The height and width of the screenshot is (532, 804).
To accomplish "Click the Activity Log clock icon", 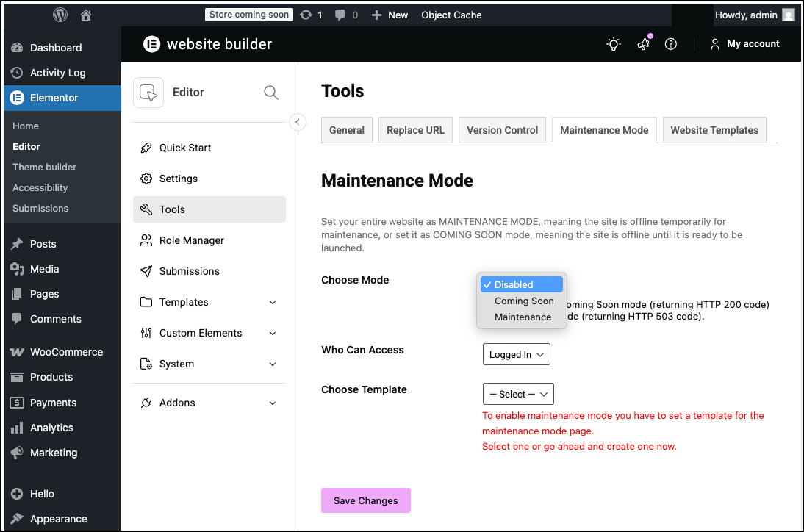I will pyautogui.click(x=17, y=73).
